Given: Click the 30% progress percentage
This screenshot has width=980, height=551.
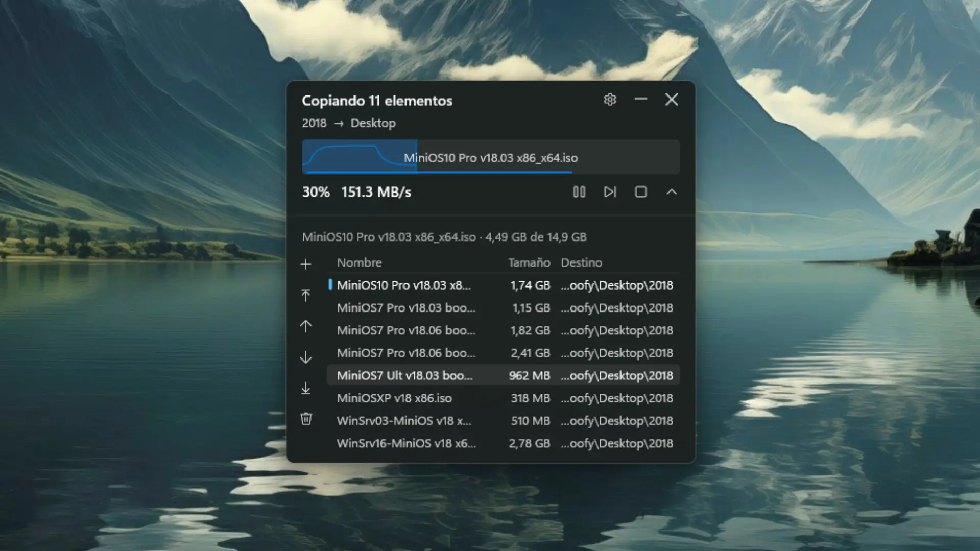Looking at the screenshot, I should tap(316, 192).
